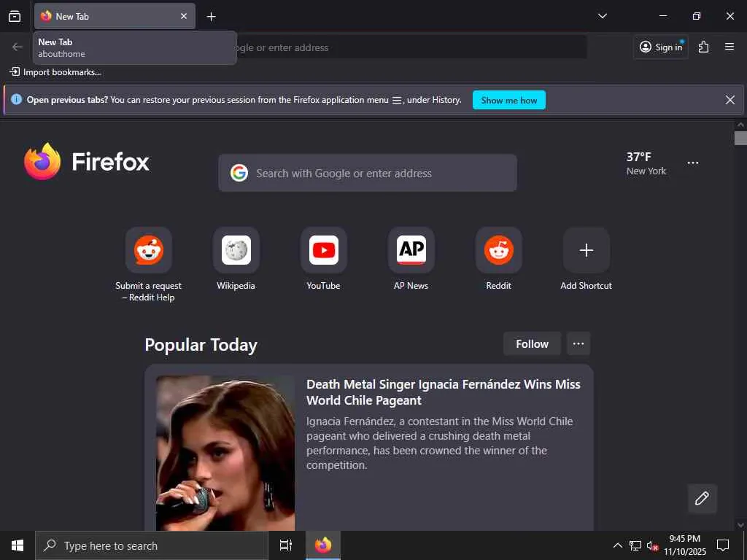Click the singer article thumbnail image
Viewport: 747px width, 560px height.
[x=225, y=453]
